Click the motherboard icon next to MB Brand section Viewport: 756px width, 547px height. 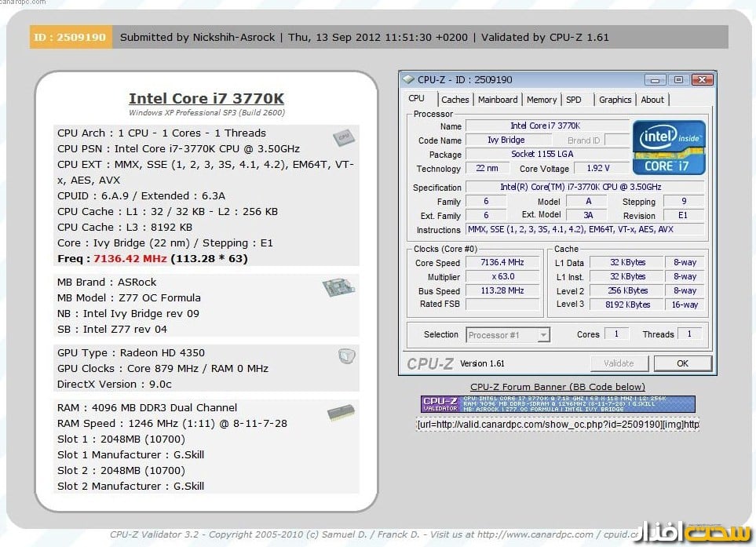pos(338,288)
